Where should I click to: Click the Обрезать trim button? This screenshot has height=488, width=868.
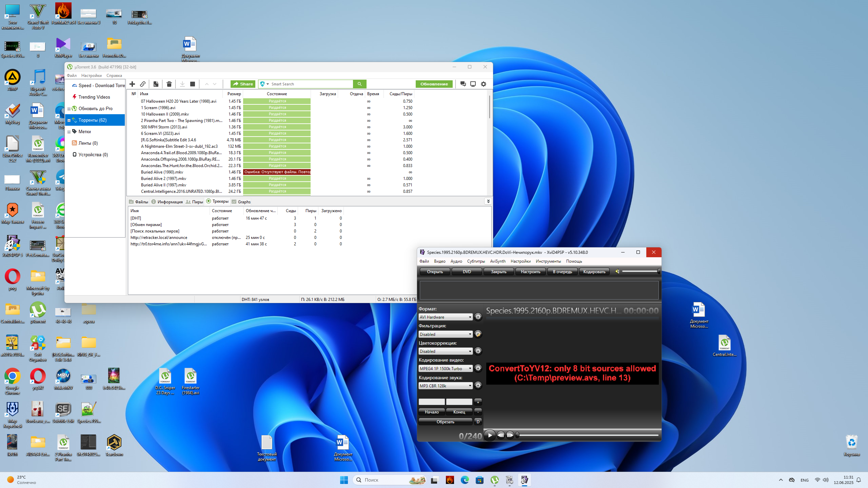tap(445, 422)
